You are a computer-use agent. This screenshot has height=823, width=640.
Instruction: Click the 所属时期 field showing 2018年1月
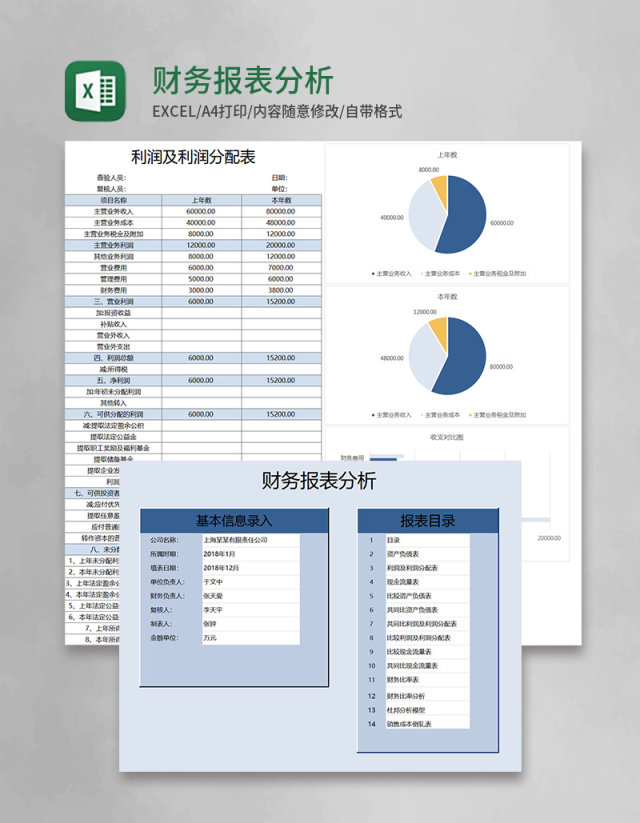[251, 554]
